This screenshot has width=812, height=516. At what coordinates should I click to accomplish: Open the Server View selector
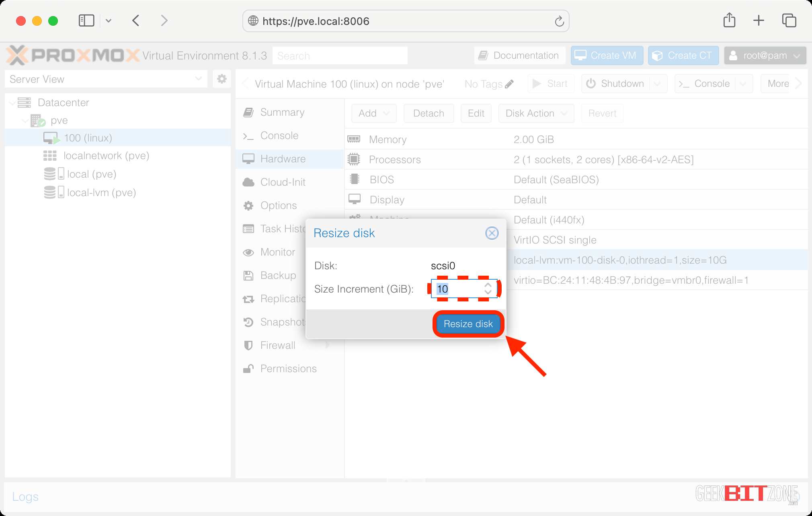tap(198, 79)
